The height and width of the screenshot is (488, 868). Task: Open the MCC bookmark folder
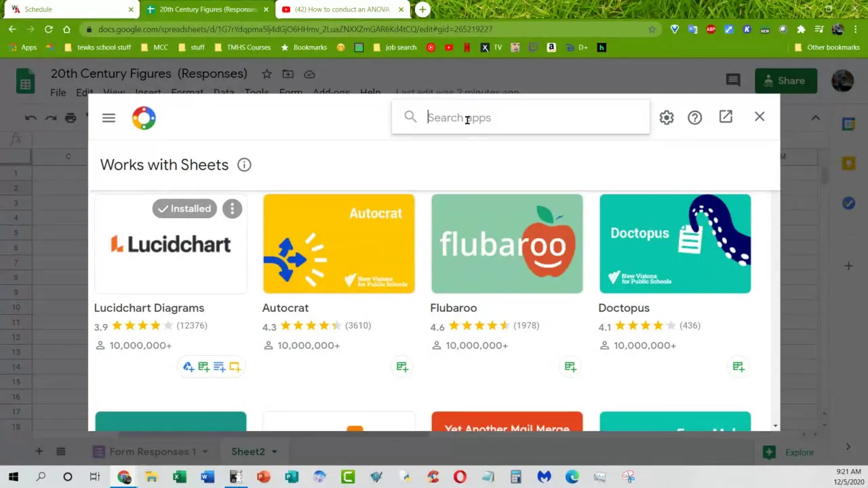coord(155,47)
